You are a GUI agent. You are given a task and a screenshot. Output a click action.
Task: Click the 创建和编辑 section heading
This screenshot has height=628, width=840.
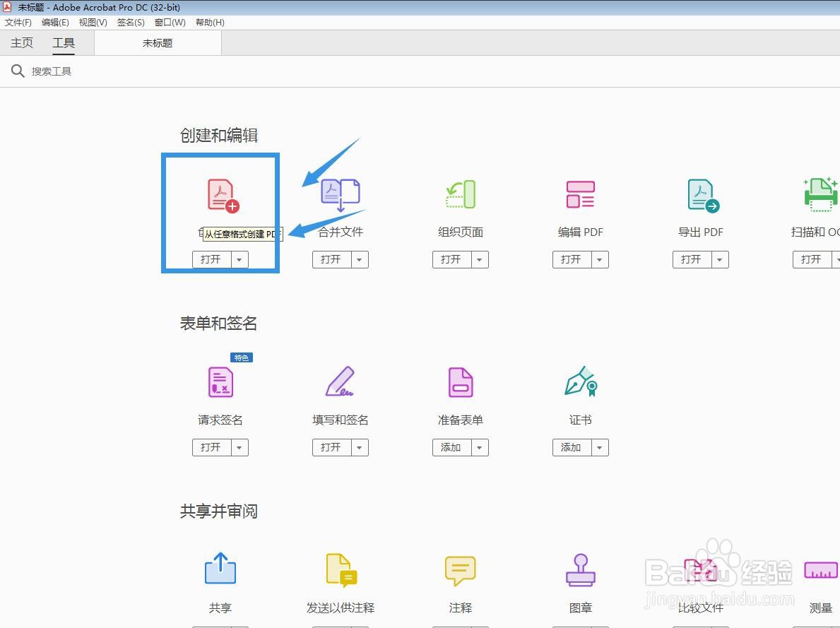(x=218, y=135)
